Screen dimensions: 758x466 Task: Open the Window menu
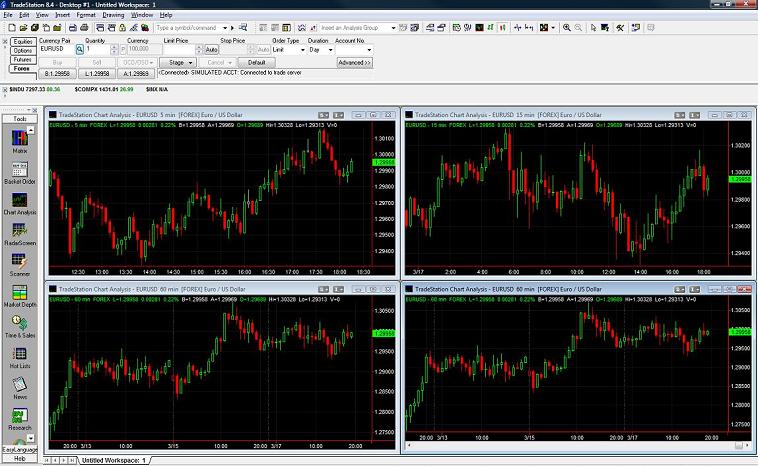142,15
